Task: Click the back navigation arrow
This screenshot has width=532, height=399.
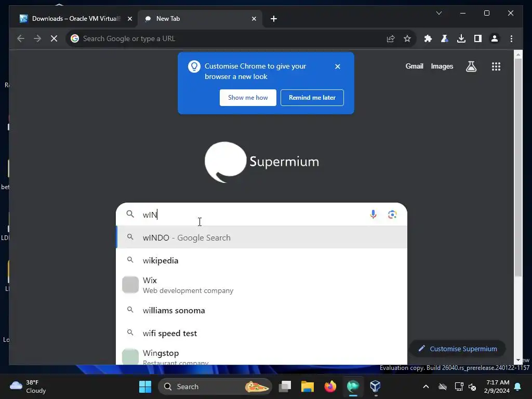Action: pyautogui.click(x=21, y=38)
